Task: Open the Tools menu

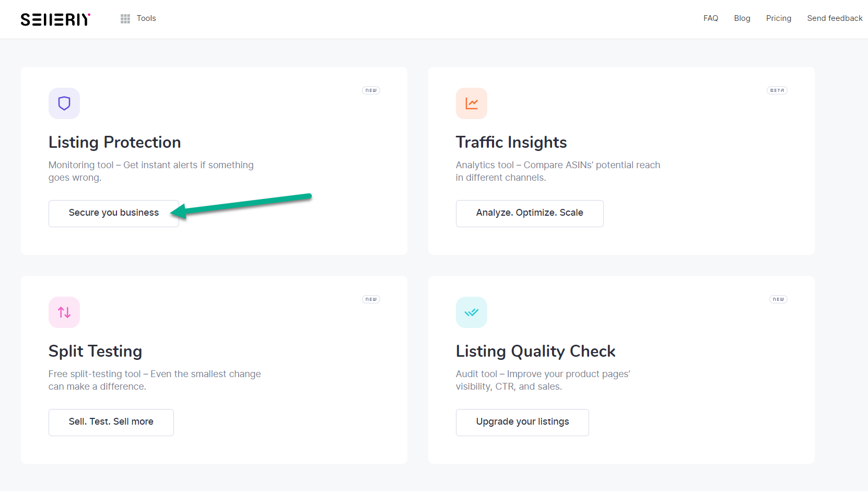Action: pyautogui.click(x=146, y=18)
